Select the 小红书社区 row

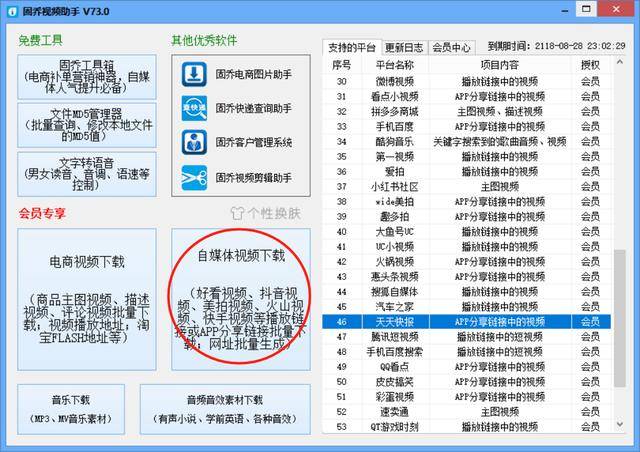467,187
